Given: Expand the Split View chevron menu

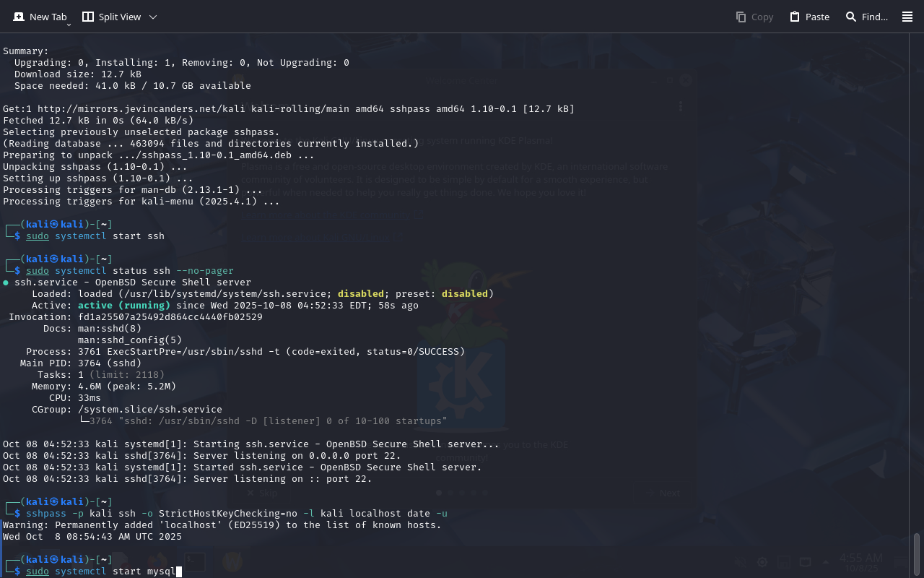Looking at the screenshot, I should coord(153,17).
